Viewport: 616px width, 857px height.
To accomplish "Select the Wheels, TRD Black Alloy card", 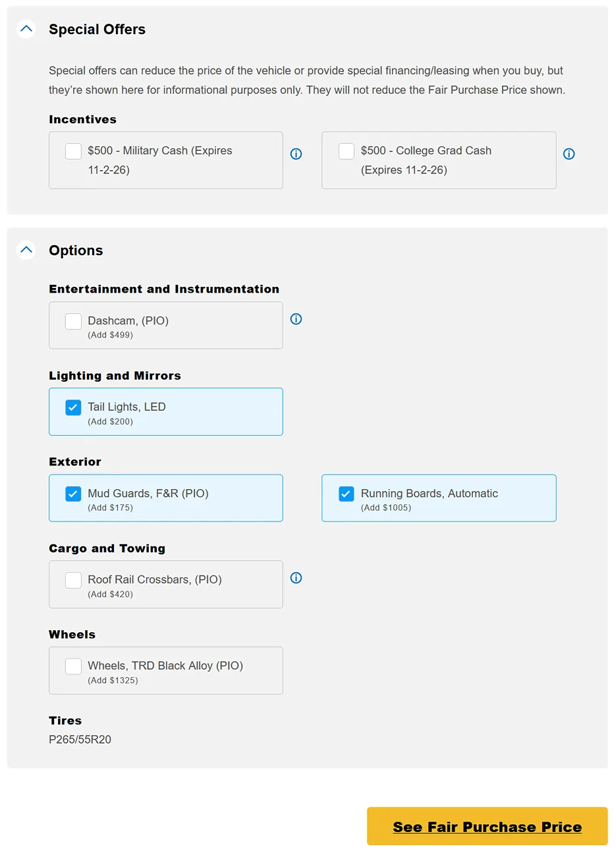I will (x=166, y=670).
